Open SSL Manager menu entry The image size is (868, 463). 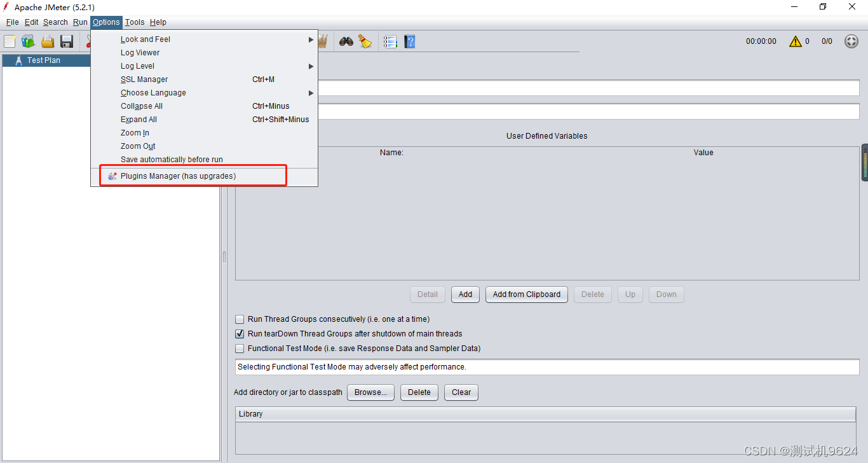pyautogui.click(x=204, y=79)
